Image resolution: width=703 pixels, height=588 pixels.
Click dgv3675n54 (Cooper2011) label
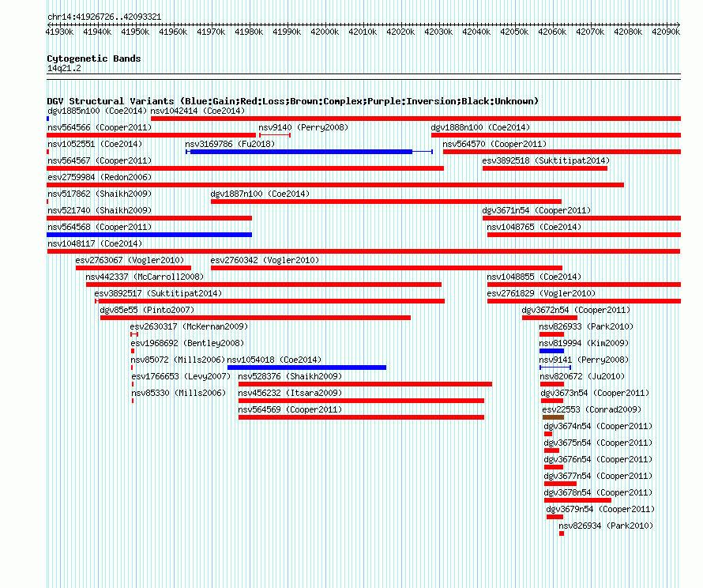pyautogui.click(x=599, y=443)
